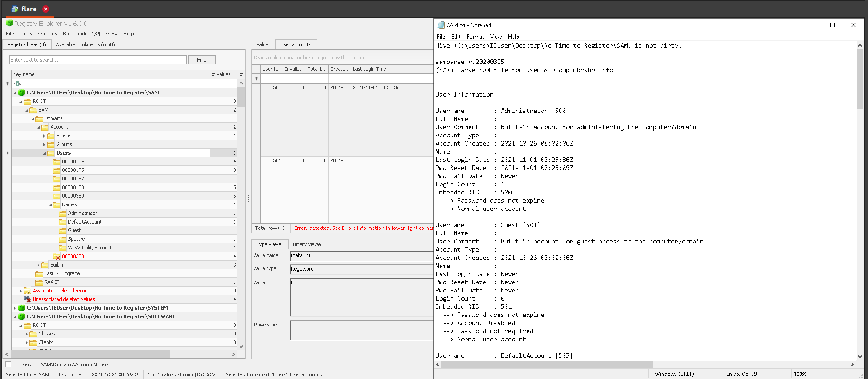Open the Format menu in Notepad
Image resolution: width=868 pixels, height=379 pixels.
(475, 37)
